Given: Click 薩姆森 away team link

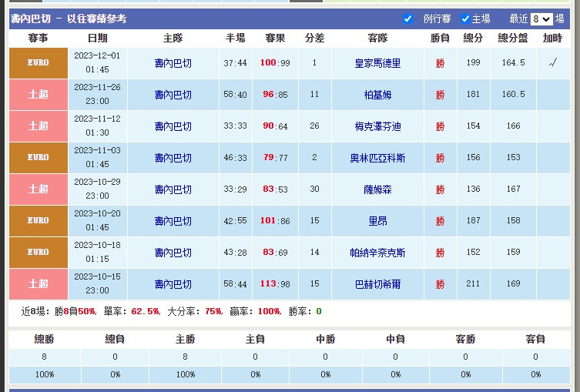Looking at the screenshot, I should click(377, 189).
